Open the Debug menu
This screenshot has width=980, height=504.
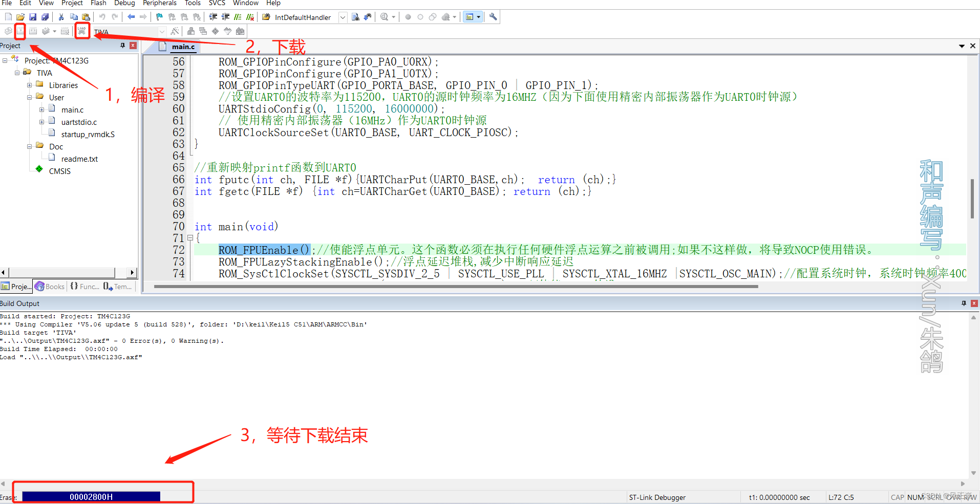pyautogui.click(x=124, y=3)
